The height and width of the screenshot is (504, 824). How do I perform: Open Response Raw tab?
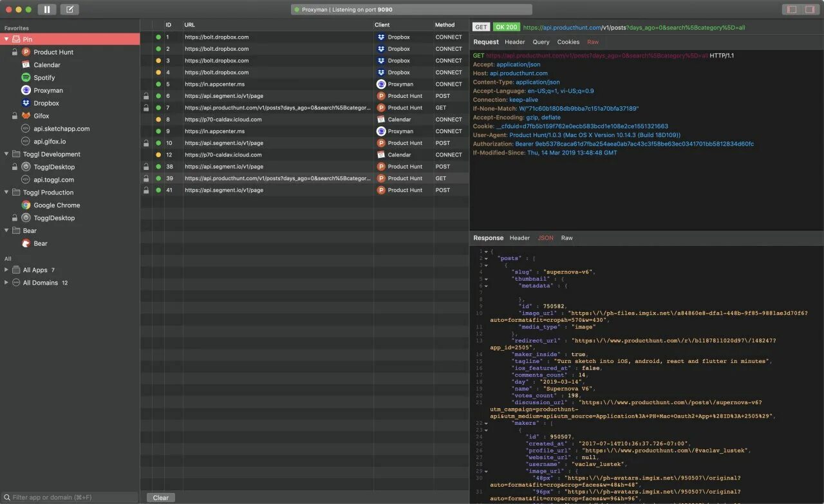click(567, 238)
